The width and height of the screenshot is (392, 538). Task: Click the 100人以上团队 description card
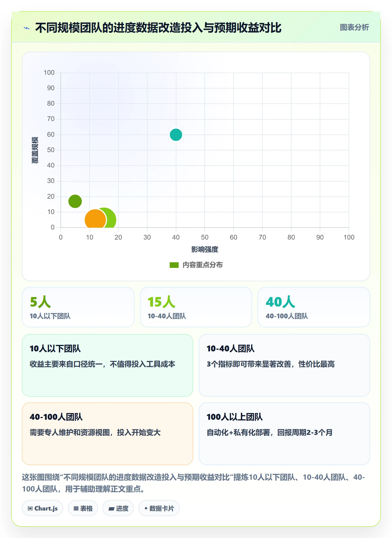284,434
